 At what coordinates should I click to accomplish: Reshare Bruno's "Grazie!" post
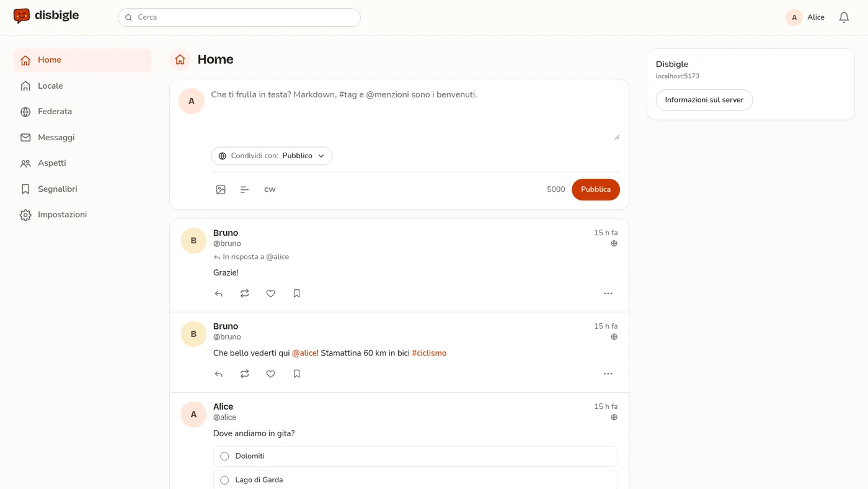coord(245,294)
